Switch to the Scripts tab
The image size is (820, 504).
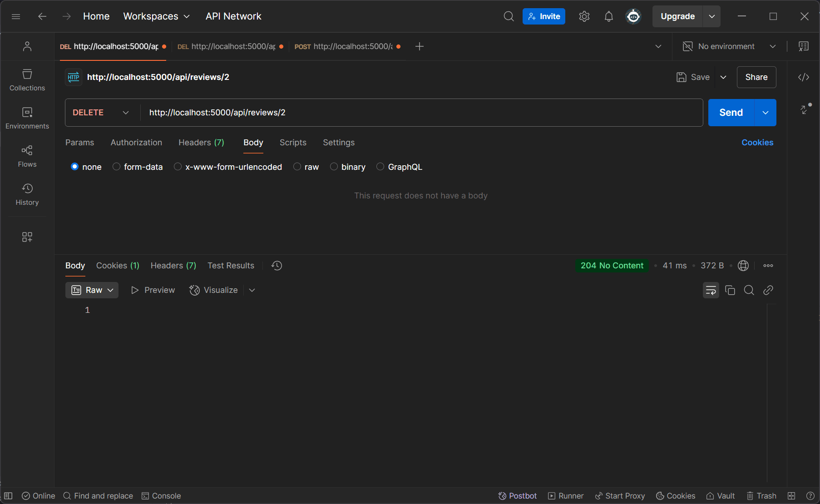293,143
